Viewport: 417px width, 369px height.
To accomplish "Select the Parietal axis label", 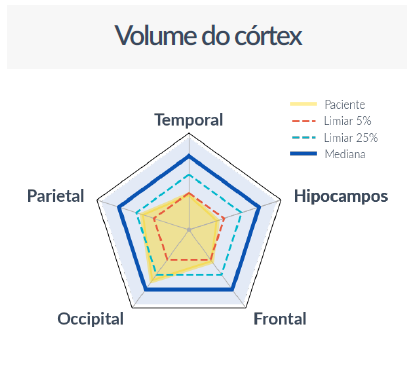I will pyautogui.click(x=55, y=196).
